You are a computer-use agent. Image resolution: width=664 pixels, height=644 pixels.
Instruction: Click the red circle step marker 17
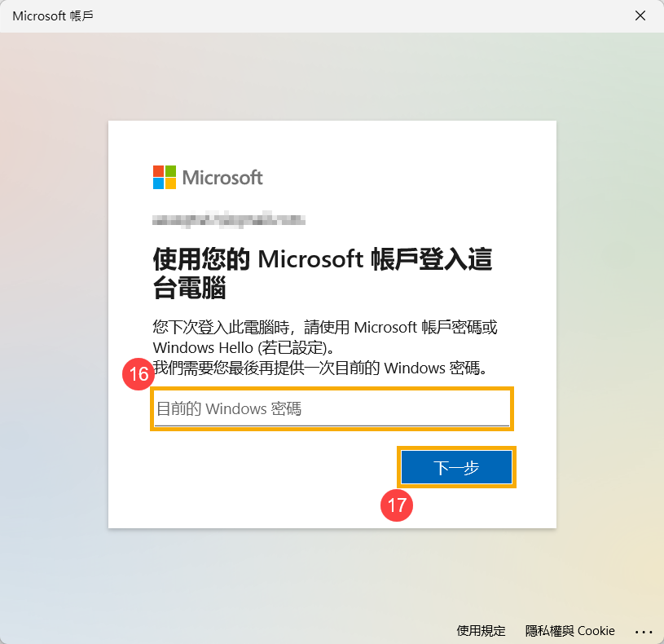pos(397,505)
